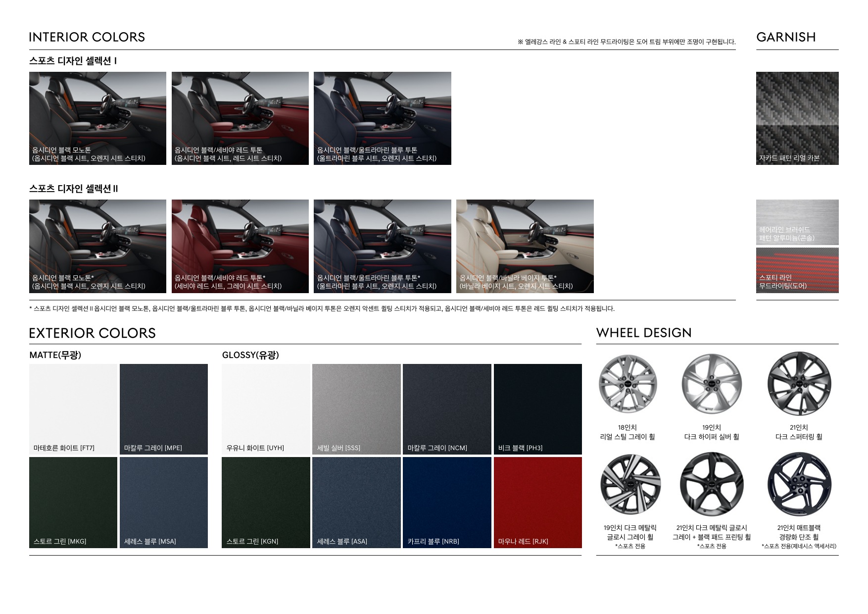Pick the glossy 세레스 블루 [ASA] swatch

[x=356, y=502]
